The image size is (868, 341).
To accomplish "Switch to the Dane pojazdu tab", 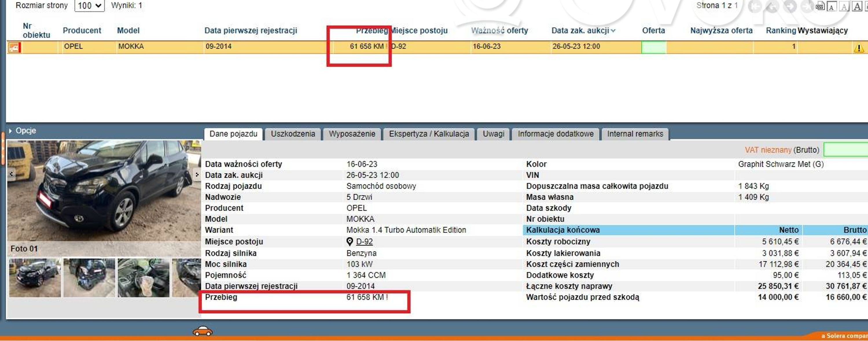I will coord(233,134).
